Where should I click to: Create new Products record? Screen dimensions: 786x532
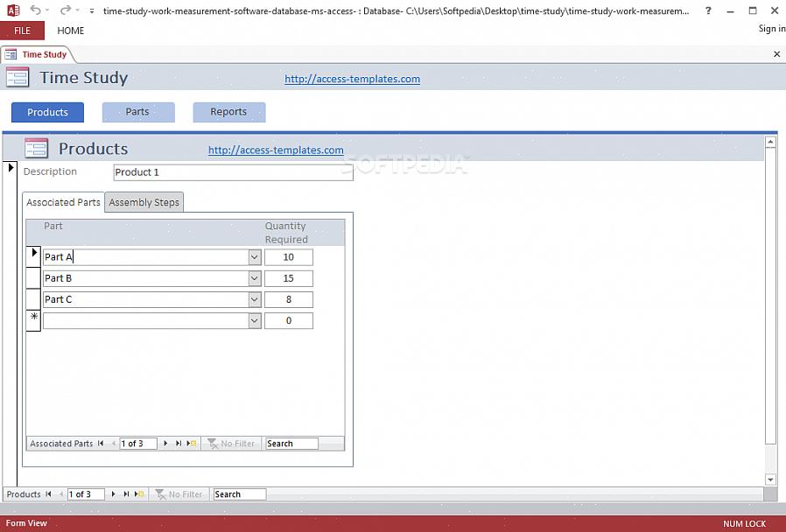pyautogui.click(x=139, y=493)
